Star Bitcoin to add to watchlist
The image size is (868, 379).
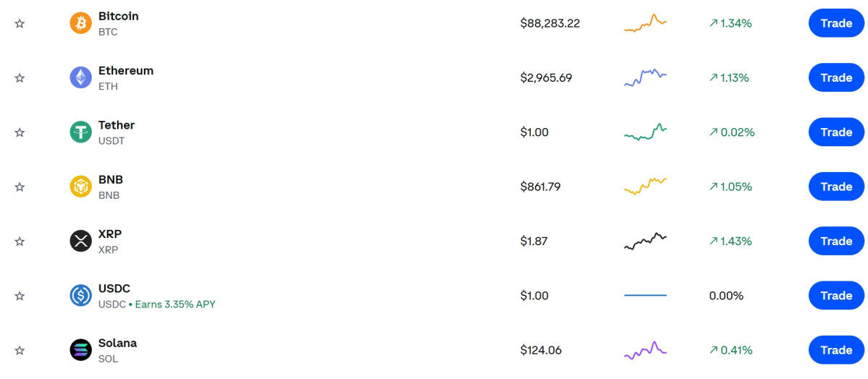[x=20, y=23]
